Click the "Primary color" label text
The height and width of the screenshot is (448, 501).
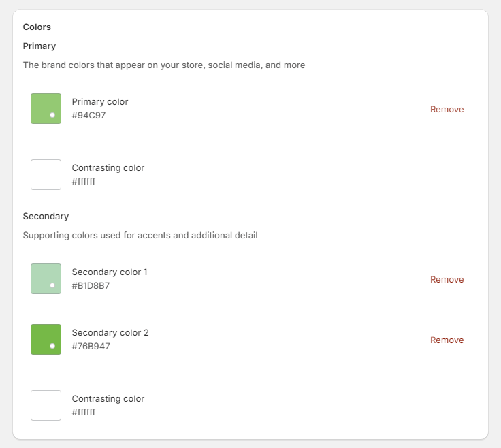100,102
